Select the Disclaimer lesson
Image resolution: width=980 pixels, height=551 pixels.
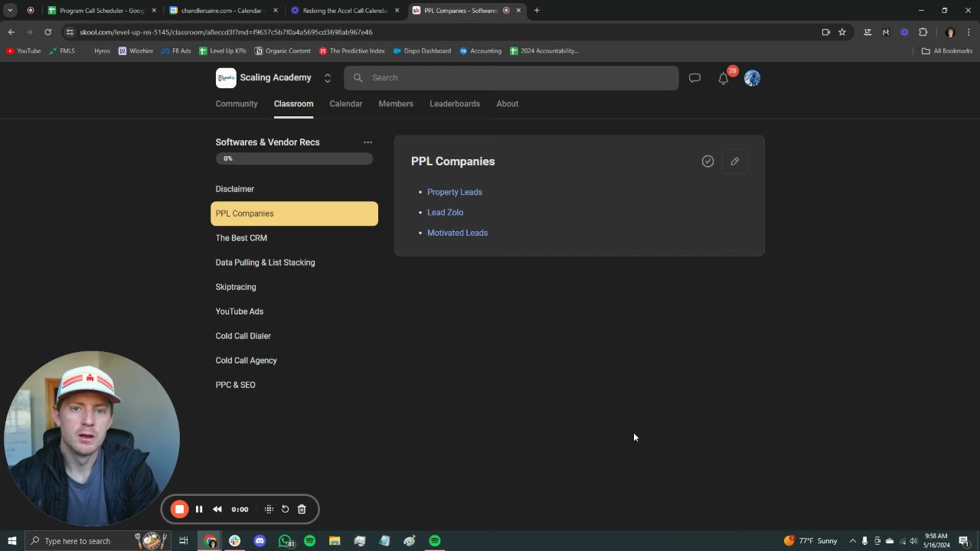point(294,189)
